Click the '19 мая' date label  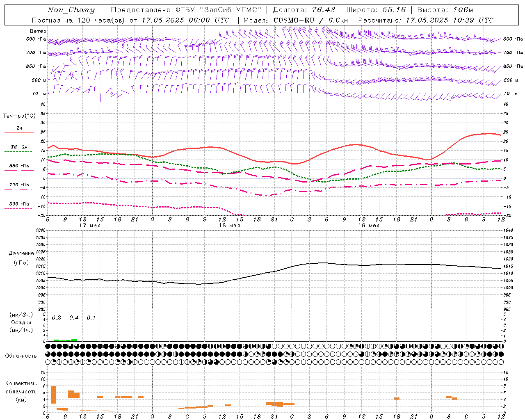pyautogui.click(x=369, y=226)
